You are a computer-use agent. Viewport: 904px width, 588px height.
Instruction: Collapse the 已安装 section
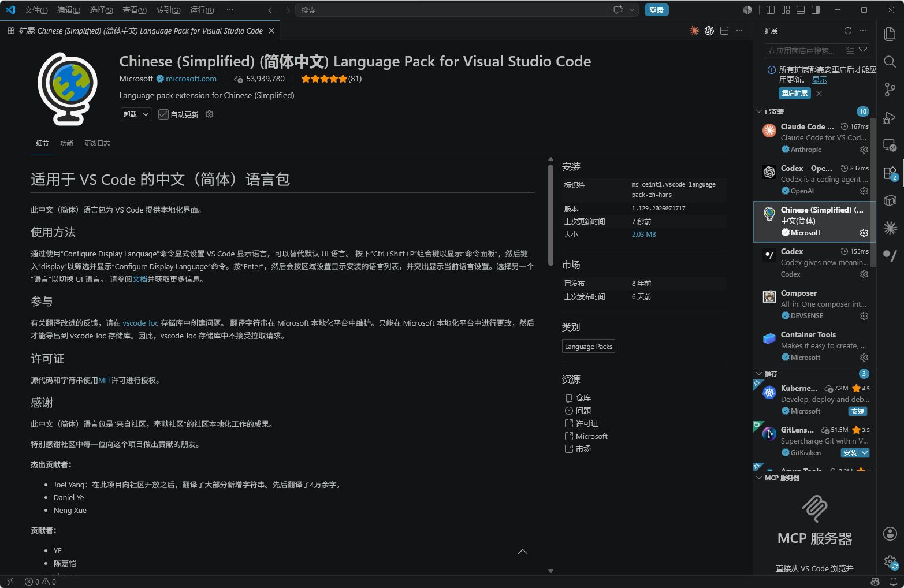pyautogui.click(x=759, y=111)
